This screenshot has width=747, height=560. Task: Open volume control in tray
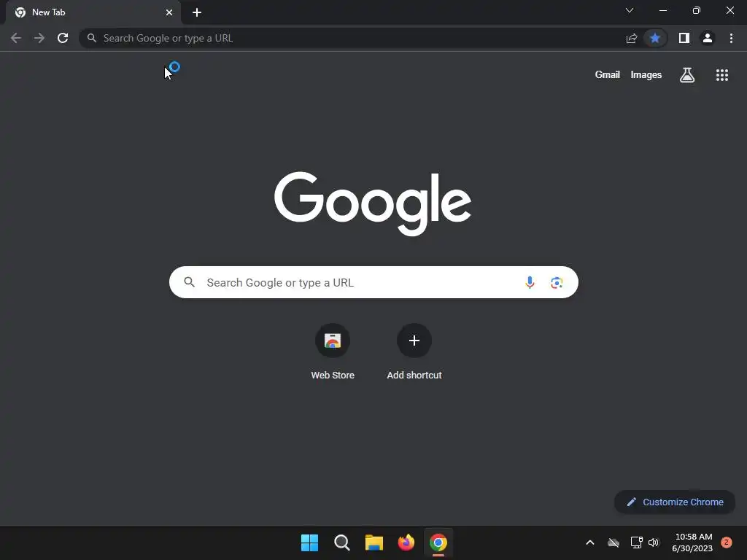(x=654, y=542)
